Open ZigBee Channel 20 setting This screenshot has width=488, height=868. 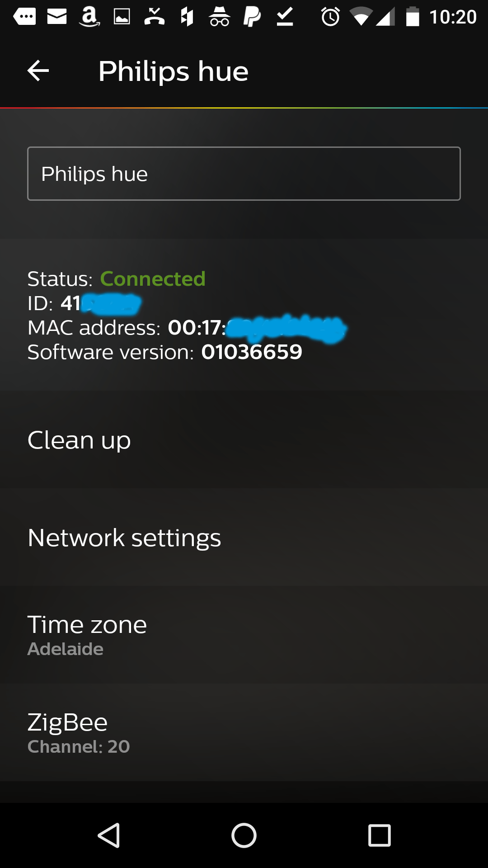tap(244, 733)
